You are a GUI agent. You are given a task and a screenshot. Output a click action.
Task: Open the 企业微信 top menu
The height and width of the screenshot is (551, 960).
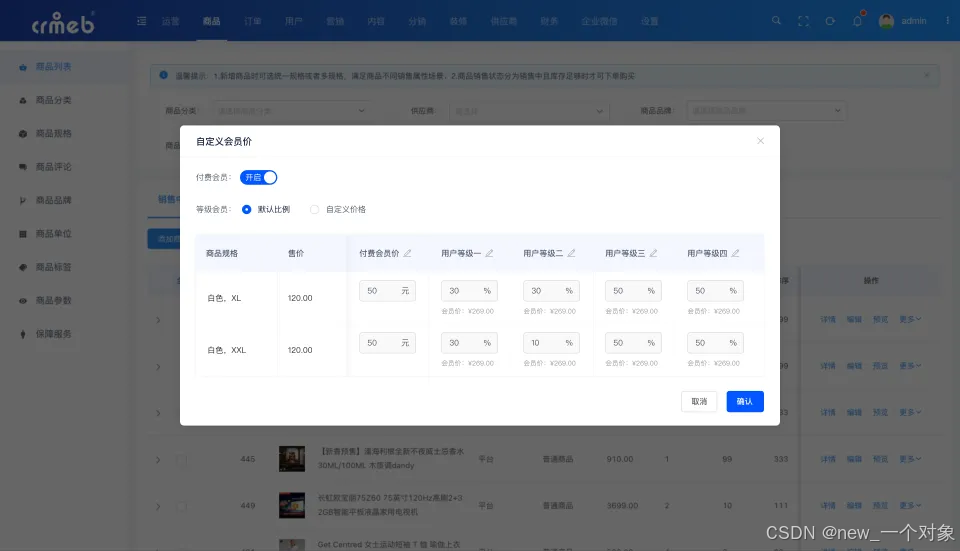(599, 21)
